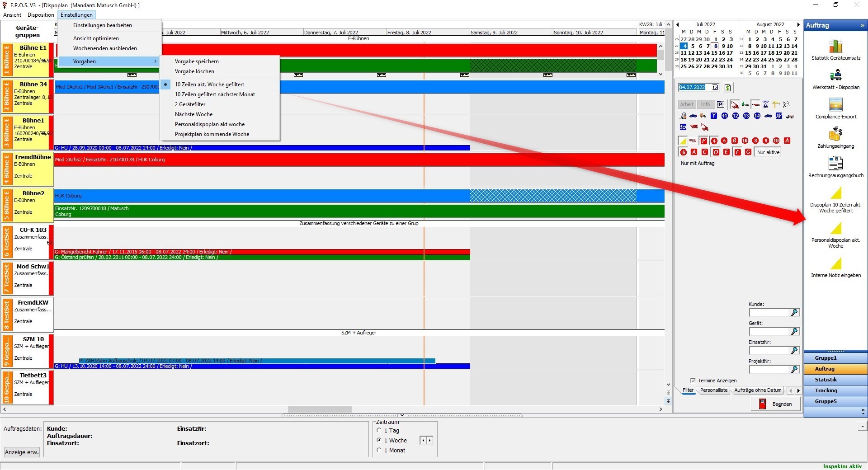Viewport: 868px width, 470px height.
Task: Open the calendar dropdown in date field
Action: click(x=714, y=87)
